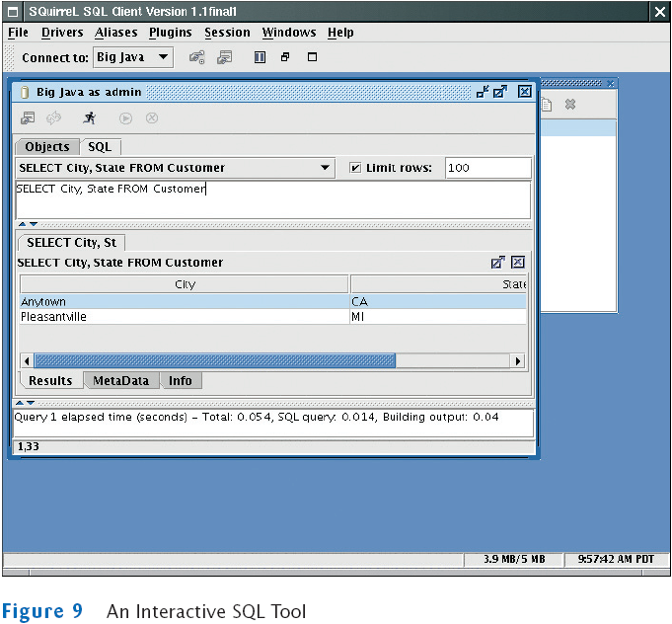The height and width of the screenshot is (624, 672).
Task: Click the horizontal scrollbar in results table
Action: pyautogui.click(x=215, y=361)
